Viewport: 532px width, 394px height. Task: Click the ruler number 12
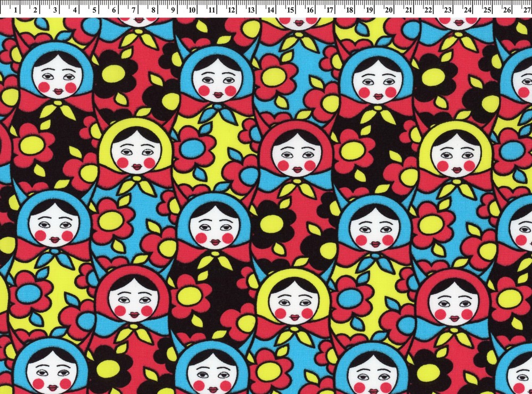(231, 10)
